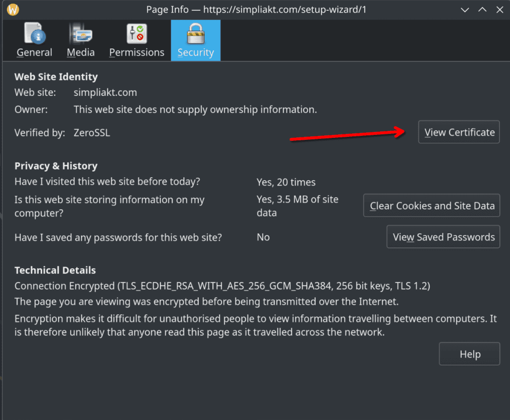Image resolution: width=510 pixels, height=420 pixels.
Task: Close the Page Info window
Action: coord(499,9)
